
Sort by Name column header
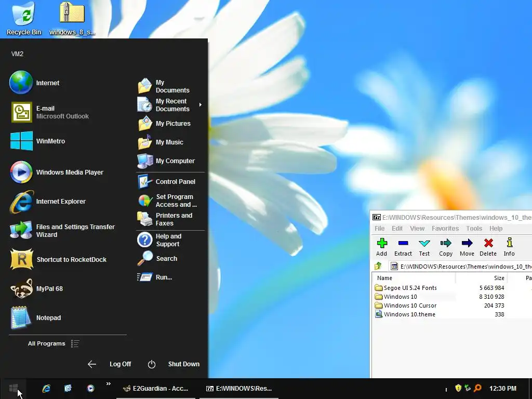click(414, 278)
